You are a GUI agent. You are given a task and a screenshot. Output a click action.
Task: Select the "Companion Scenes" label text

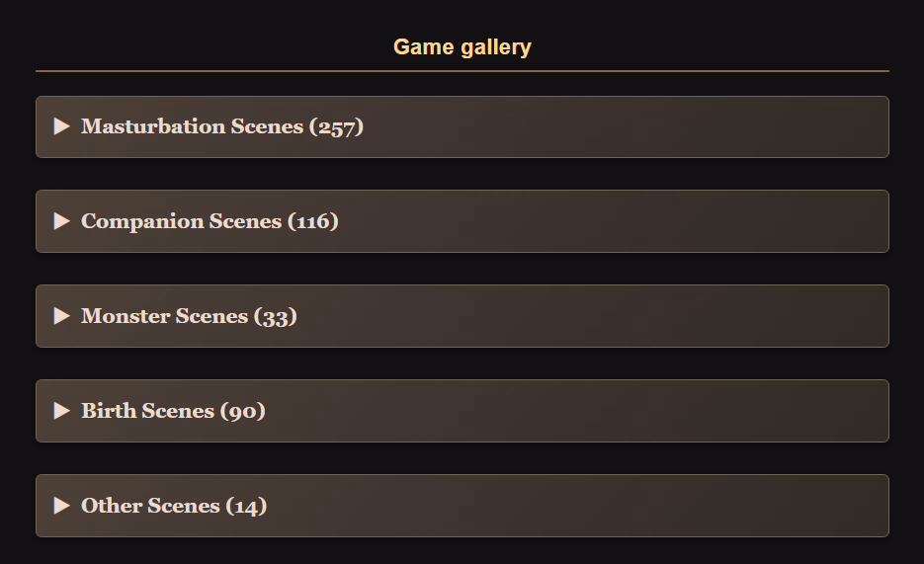click(181, 221)
